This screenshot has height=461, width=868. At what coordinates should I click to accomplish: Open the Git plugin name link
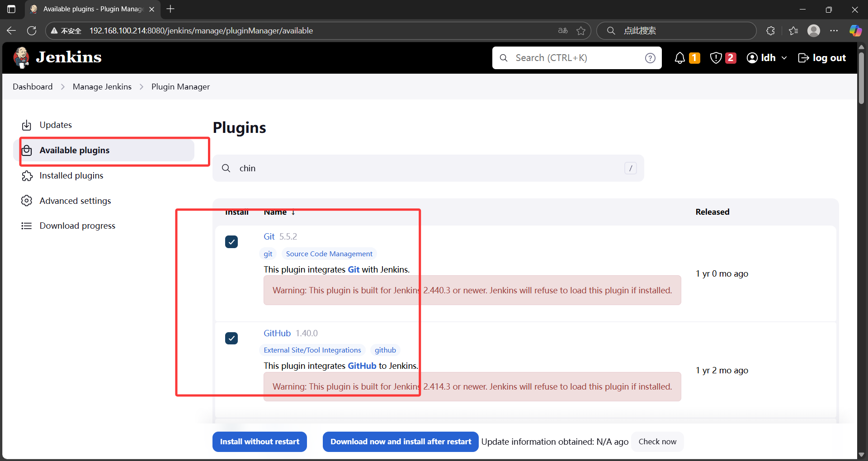(269, 236)
